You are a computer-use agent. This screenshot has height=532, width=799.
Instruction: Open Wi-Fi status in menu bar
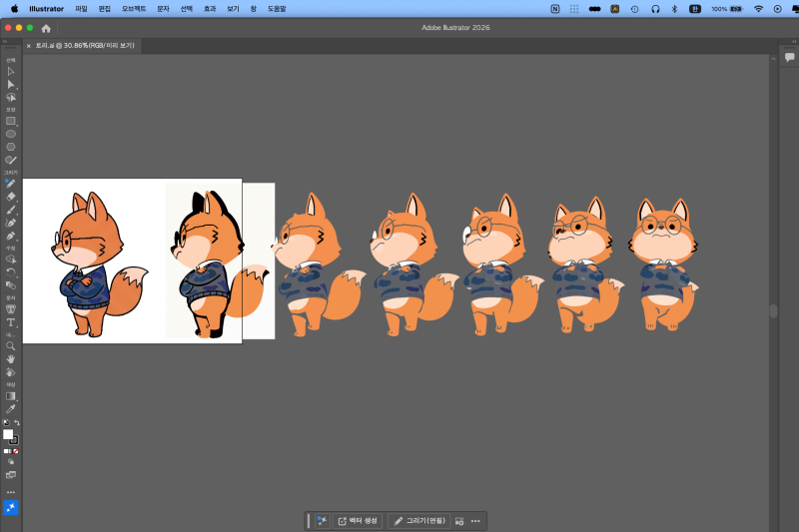[x=758, y=9]
